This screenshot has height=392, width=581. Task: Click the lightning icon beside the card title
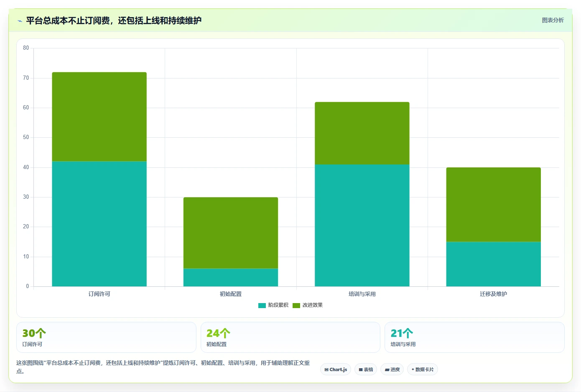pyautogui.click(x=20, y=21)
